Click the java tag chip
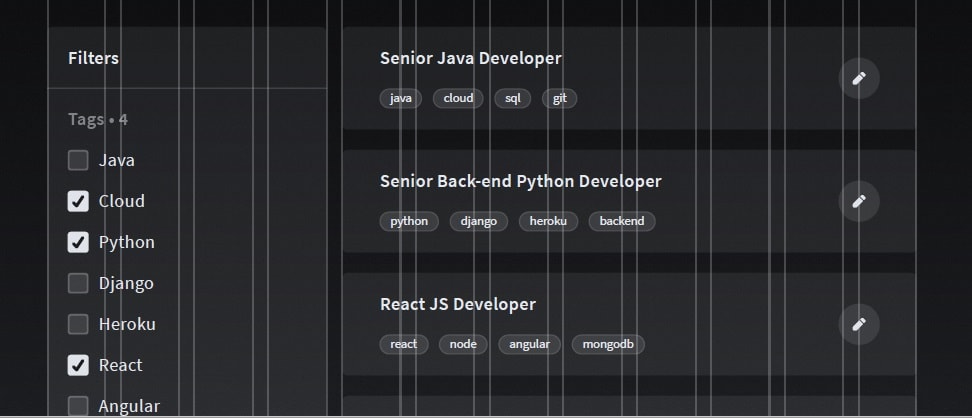The height and width of the screenshot is (418, 972). 400,98
